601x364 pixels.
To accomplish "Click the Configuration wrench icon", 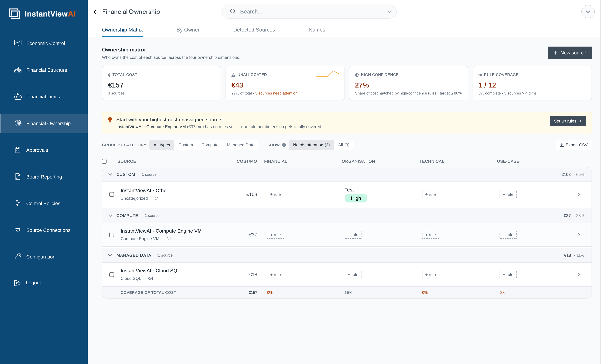I will click(x=18, y=257).
